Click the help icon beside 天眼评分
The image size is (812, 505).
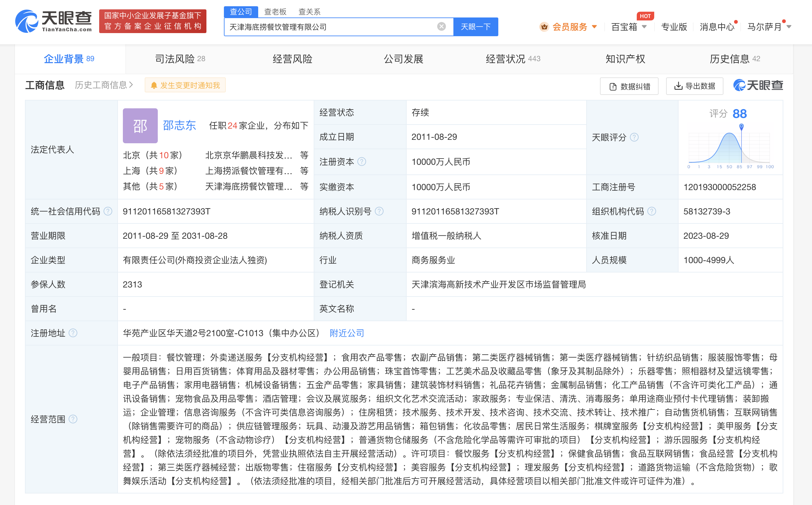click(634, 137)
